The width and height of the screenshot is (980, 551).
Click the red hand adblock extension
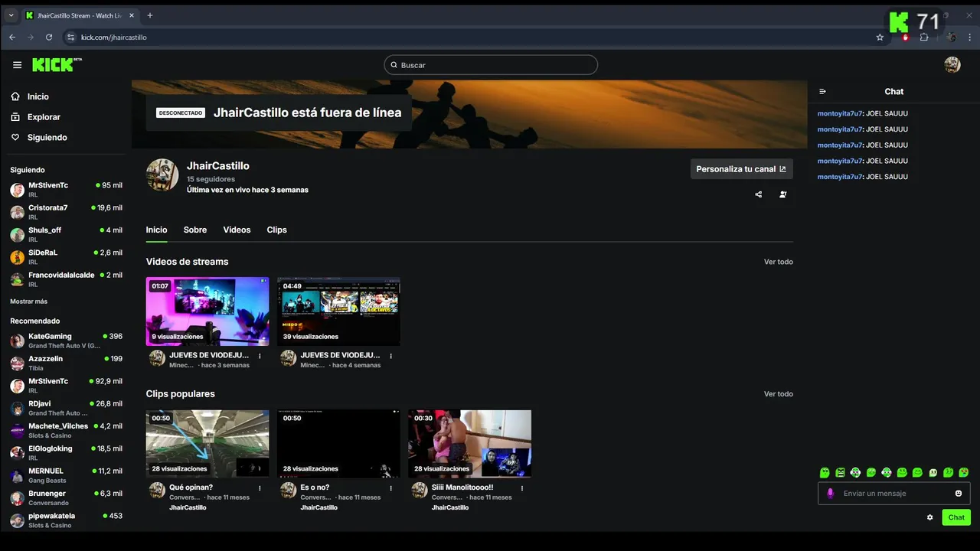pyautogui.click(x=905, y=37)
